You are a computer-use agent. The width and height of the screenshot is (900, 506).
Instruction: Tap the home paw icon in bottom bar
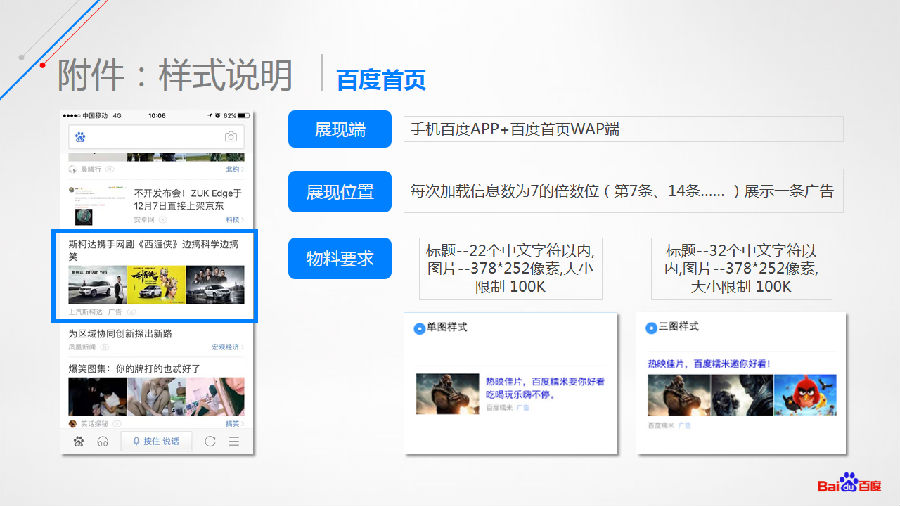[78, 441]
